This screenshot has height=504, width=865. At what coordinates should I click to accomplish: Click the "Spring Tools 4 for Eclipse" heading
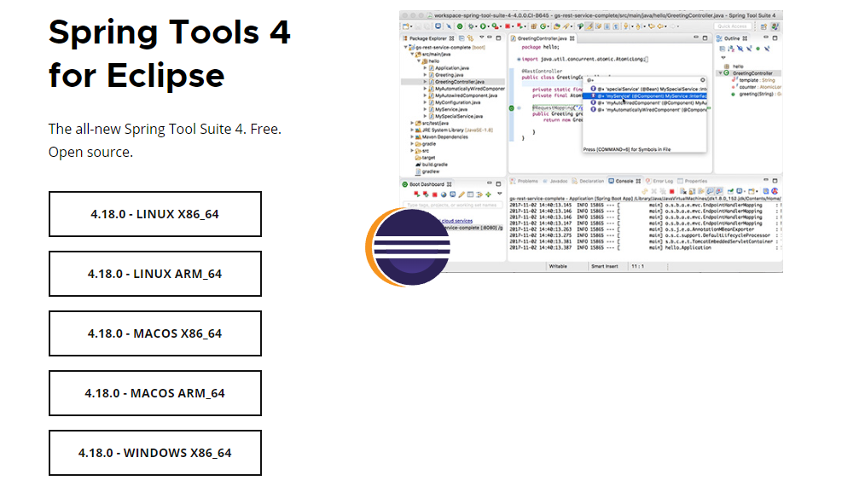point(170,54)
